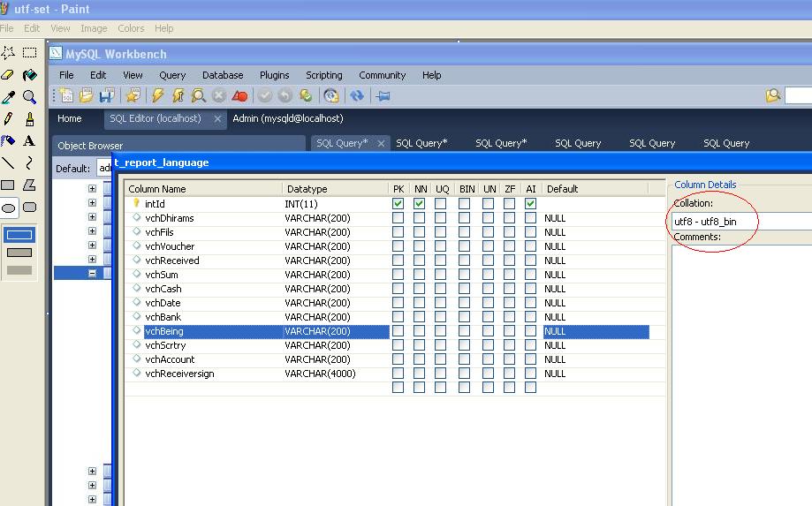The width and height of the screenshot is (812, 506).
Task: Open the Workbench Plugins menu
Action: (x=275, y=75)
